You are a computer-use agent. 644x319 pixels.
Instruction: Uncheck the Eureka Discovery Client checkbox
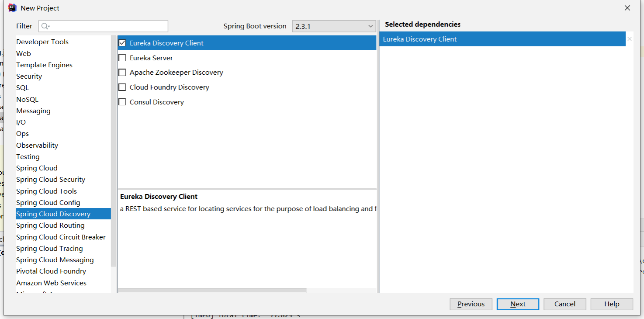point(122,43)
